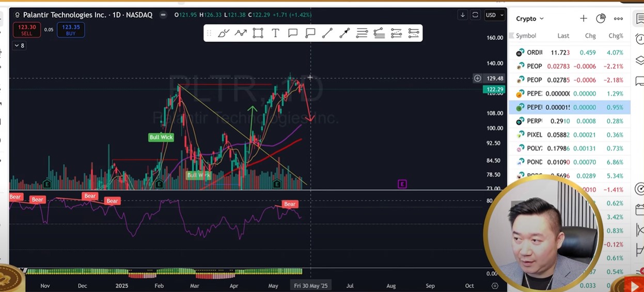Click the 0.05 spread value between Sell and Buy

pyautogui.click(x=49, y=30)
